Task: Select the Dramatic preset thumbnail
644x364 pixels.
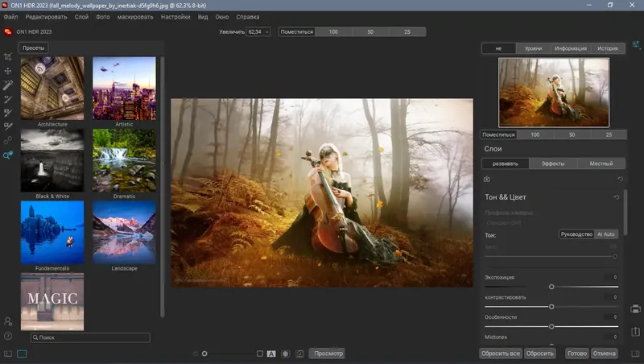Action: pos(124,161)
